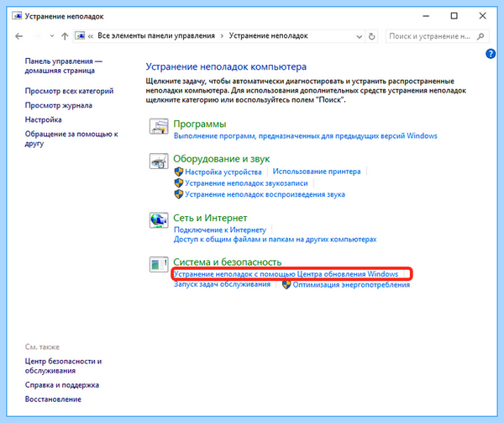Click the 'Система и безопасность' category icon
Screen dimensions: 504x423
[x=159, y=265]
